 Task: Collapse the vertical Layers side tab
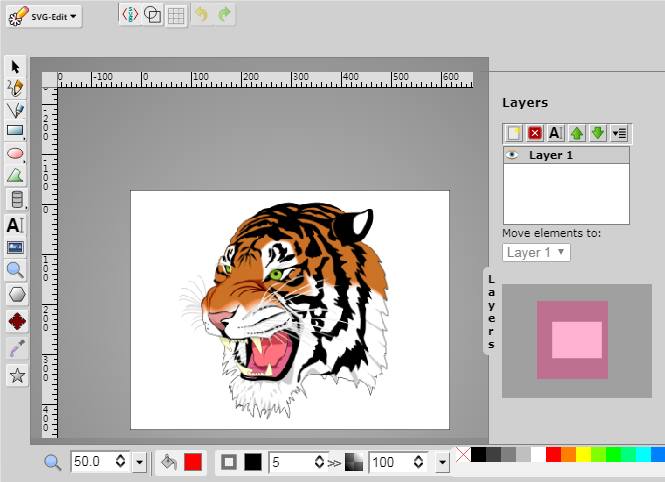pos(492,311)
